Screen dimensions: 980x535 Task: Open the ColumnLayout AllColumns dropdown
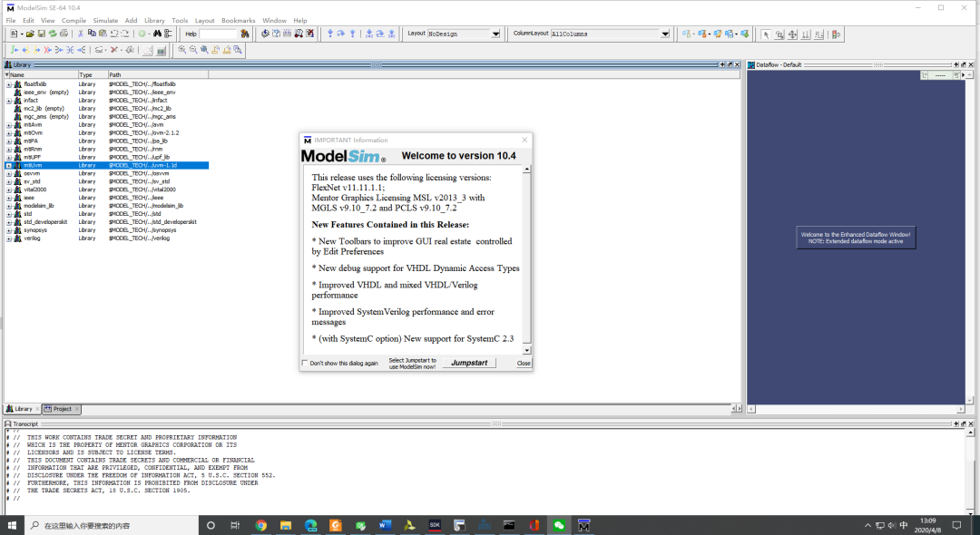665,34
